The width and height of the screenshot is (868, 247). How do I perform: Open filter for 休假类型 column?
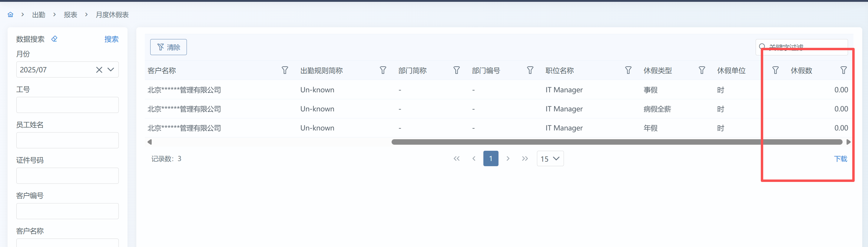pos(701,70)
